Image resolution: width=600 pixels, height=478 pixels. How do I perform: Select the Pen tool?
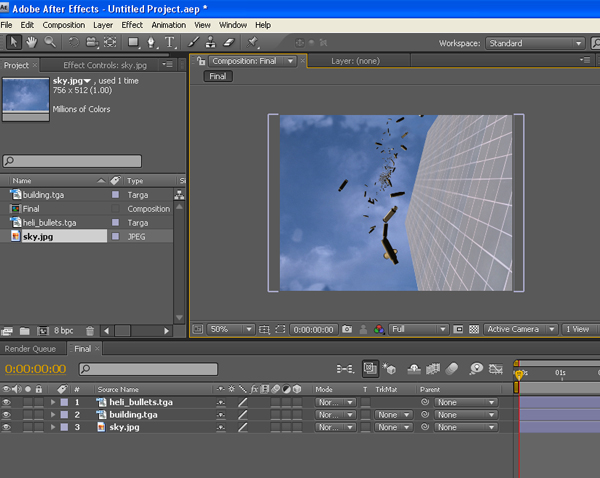pyautogui.click(x=152, y=42)
